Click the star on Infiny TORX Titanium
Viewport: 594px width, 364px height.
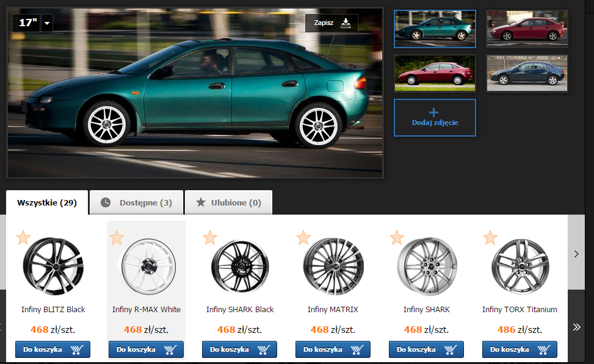click(490, 238)
